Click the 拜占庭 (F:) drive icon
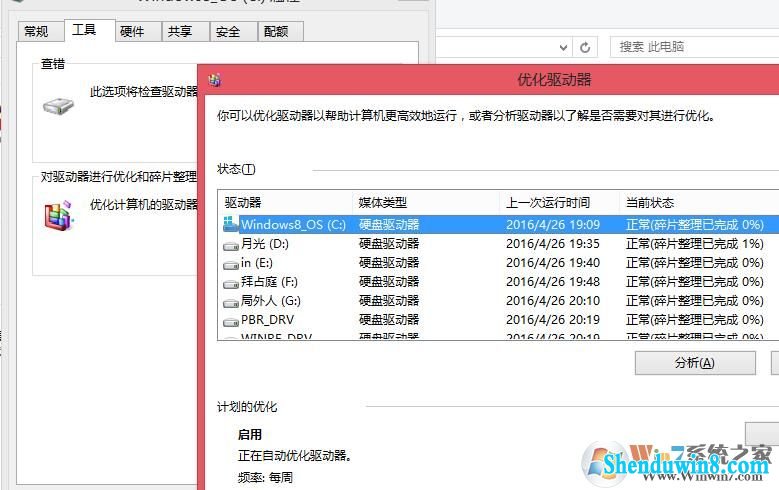This screenshot has width=779, height=490. click(x=231, y=284)
